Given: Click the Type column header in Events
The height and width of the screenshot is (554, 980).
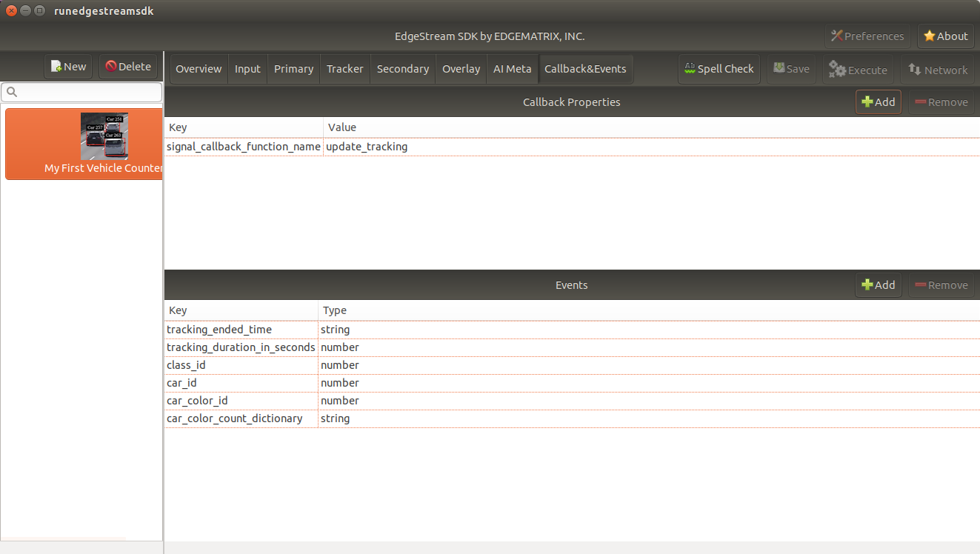Looking at the screenshot, I should (x=649, y=310).
